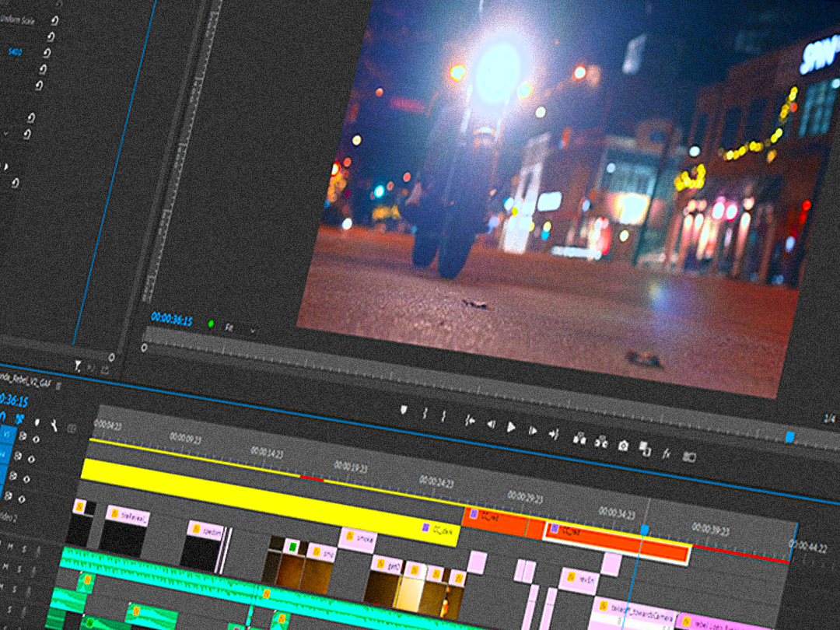Mute the second audio track
Image resolution: width=840 pixels, height=630 pixels.
point(6,565)
